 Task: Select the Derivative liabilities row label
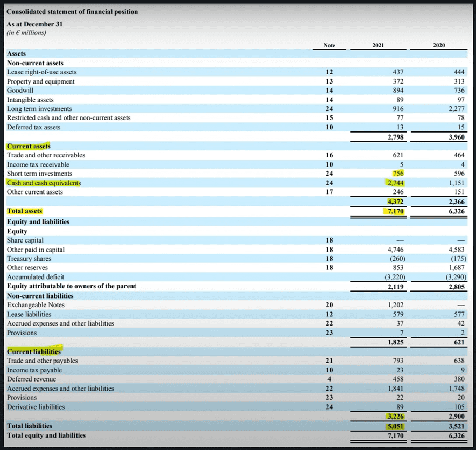pos(36,407)
